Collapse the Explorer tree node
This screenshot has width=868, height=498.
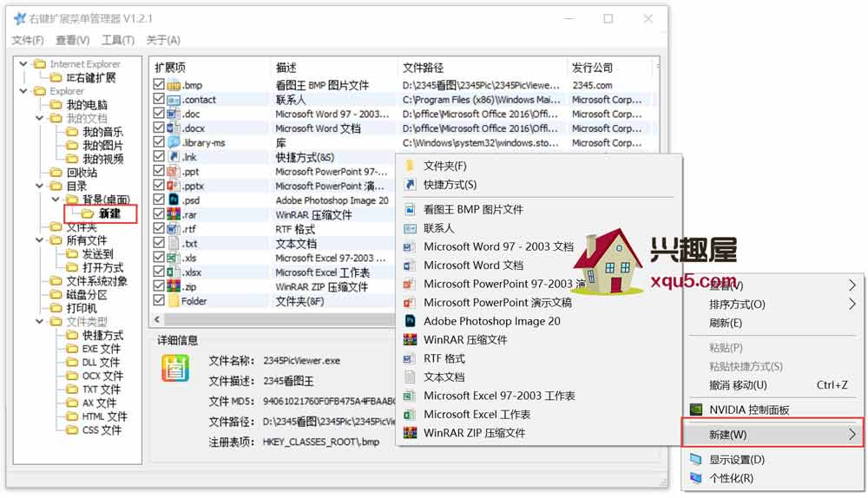point(23,91)
